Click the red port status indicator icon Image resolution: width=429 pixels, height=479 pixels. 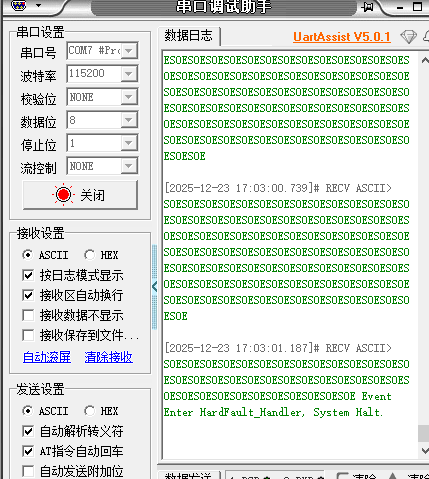63,195
